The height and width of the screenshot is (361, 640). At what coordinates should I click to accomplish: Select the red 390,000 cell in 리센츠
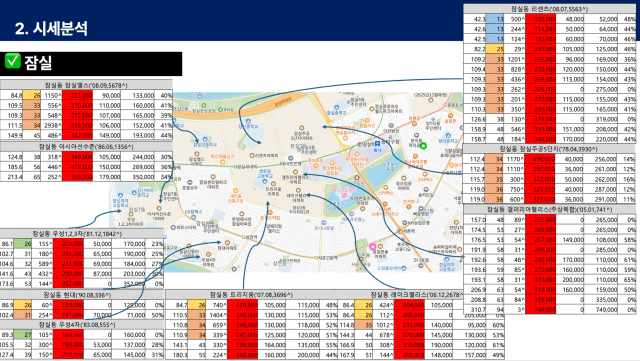(541, 139)
